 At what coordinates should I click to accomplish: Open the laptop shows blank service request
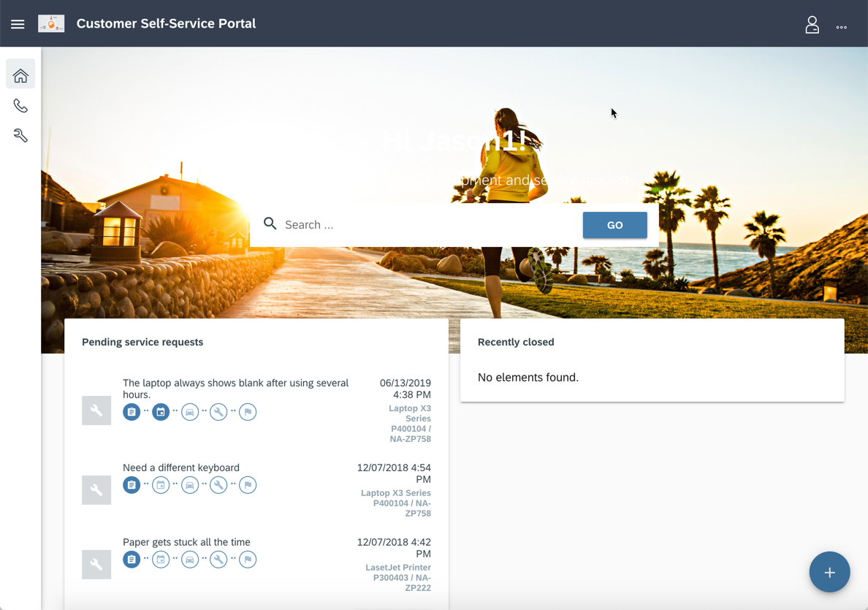tap(235, 389)
